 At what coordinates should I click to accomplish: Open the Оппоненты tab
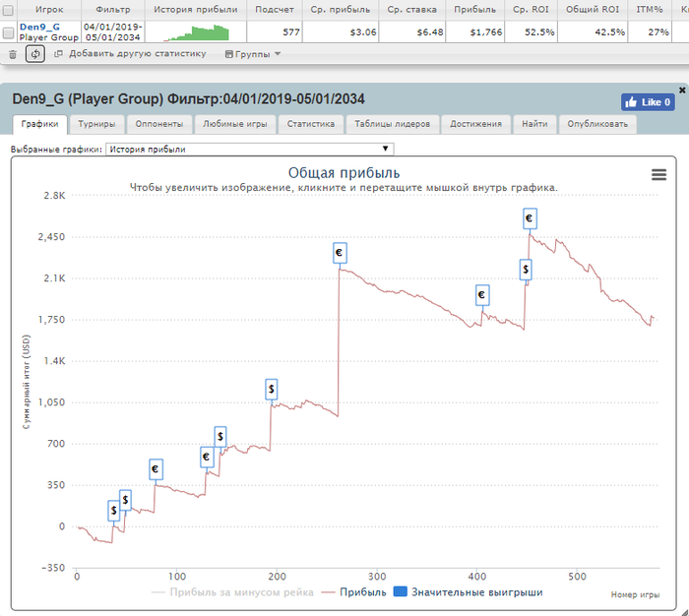coord(159,124)
